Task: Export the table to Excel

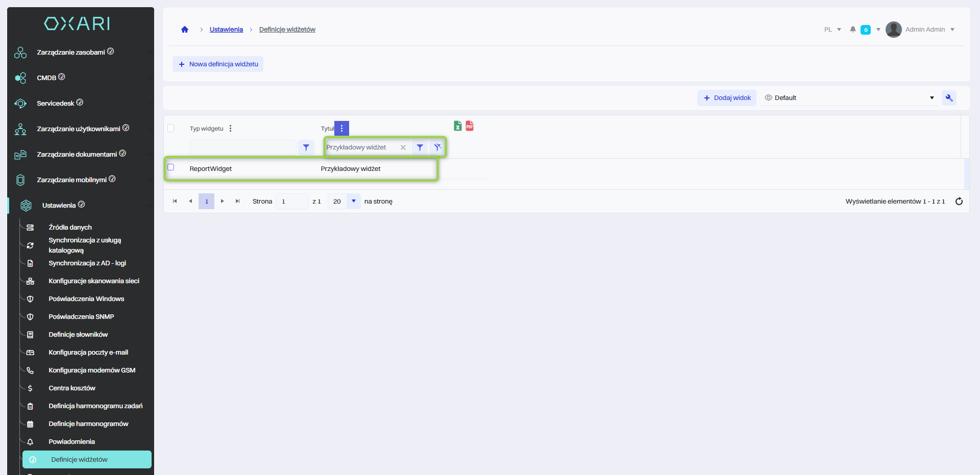Action: (x=457, y=126)
